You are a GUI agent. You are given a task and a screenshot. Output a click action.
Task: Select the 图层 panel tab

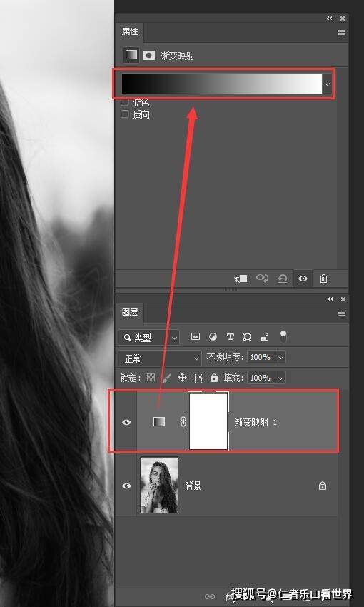[130, 312]
